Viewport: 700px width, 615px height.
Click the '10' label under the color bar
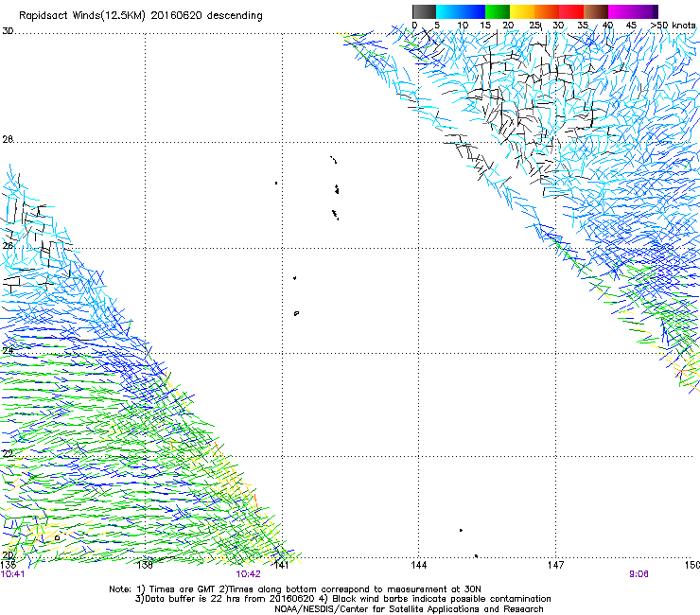[x=463, y=26]
